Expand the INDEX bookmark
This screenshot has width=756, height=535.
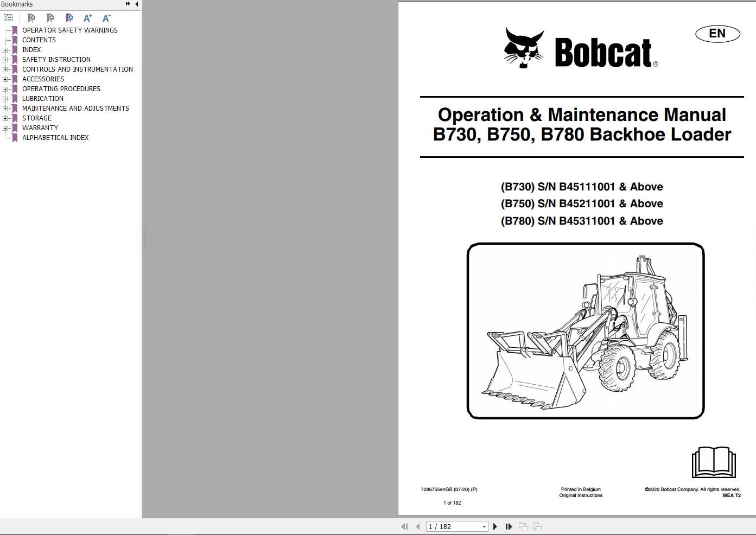pos(5,50)
